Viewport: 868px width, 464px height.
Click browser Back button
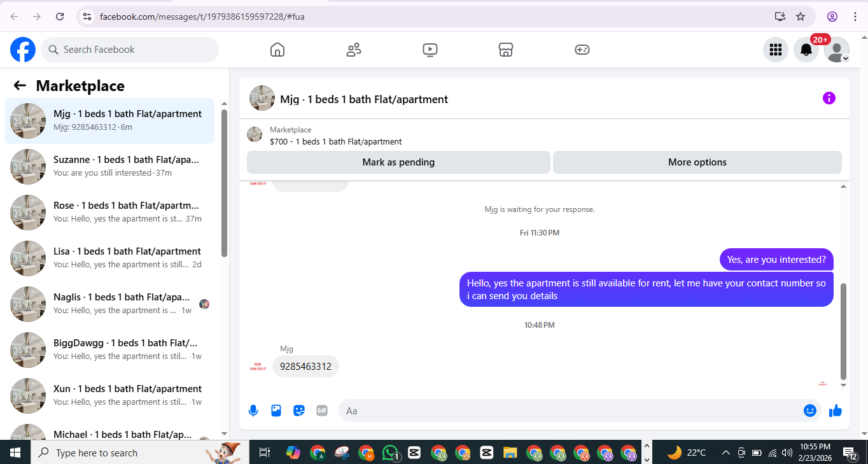pos(14,17)
